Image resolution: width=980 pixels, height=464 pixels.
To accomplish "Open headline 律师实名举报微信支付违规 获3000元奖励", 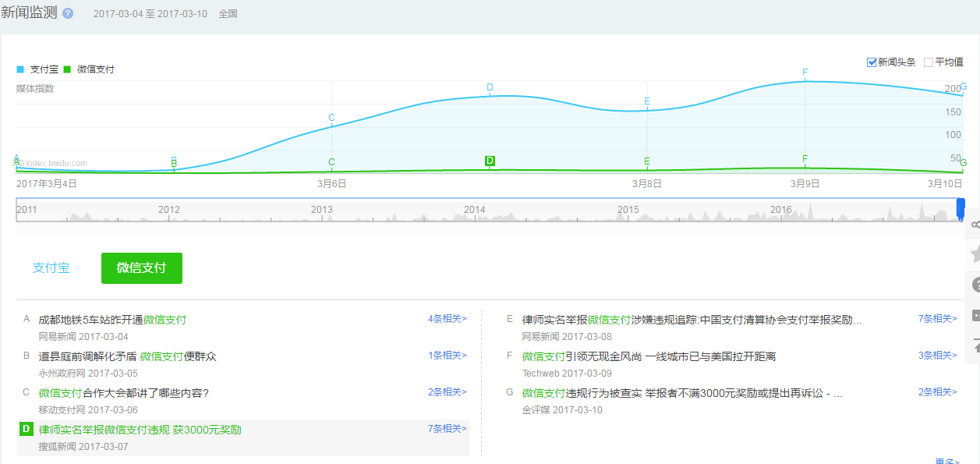I will tap(140, 430).
